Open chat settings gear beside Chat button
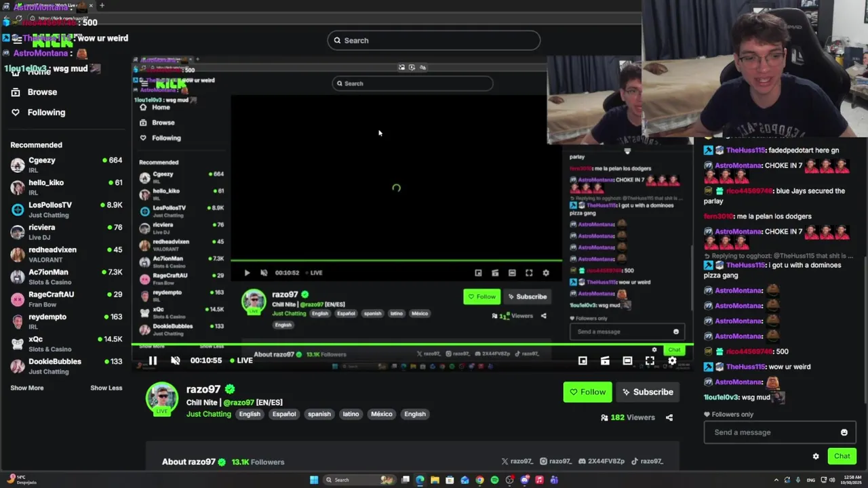The width and height of the screenshot is (868, 488). click(816, 456)
